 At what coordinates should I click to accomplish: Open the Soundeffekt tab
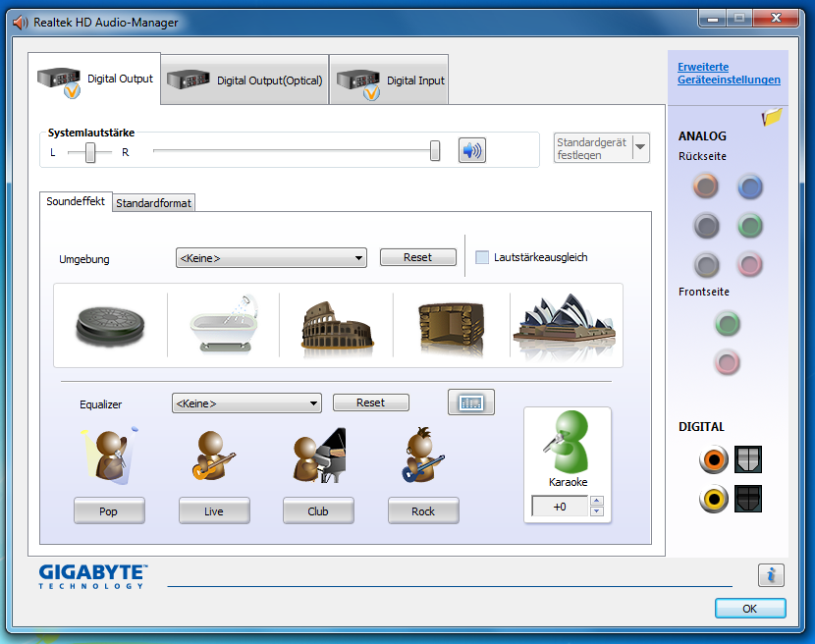(76, 201)
